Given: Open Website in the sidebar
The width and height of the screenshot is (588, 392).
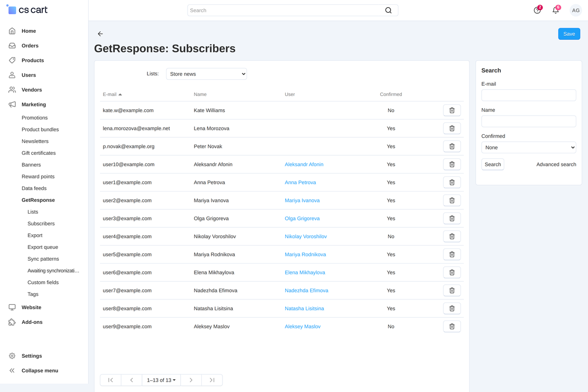Looking at the screenshot, I should (x=31, y=307).
